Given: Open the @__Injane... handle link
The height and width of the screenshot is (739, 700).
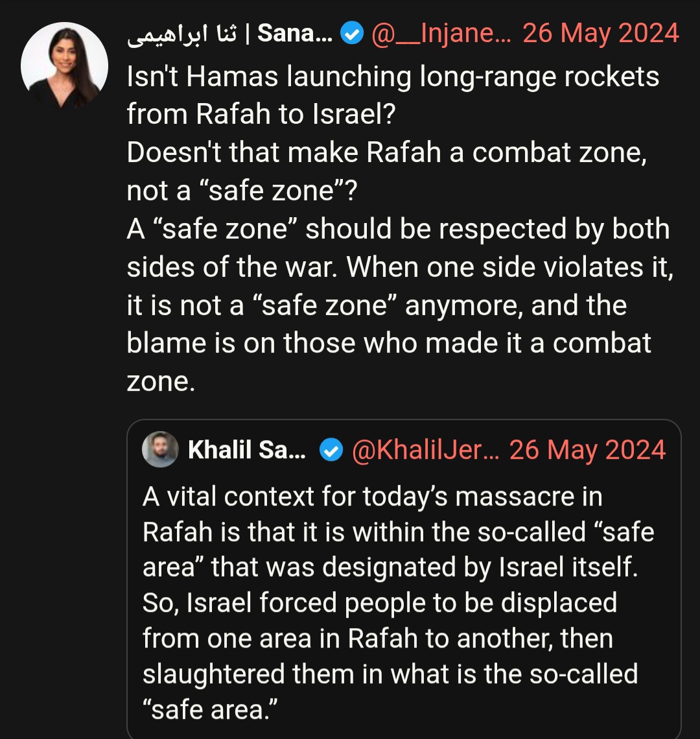Looking at the screenshot, I should click(441, 34).
